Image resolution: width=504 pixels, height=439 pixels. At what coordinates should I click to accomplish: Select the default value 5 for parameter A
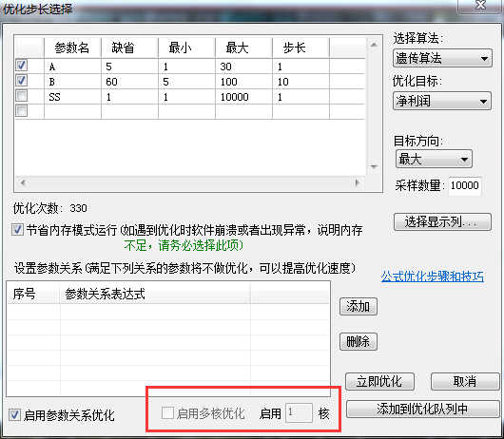coord(129,67)
